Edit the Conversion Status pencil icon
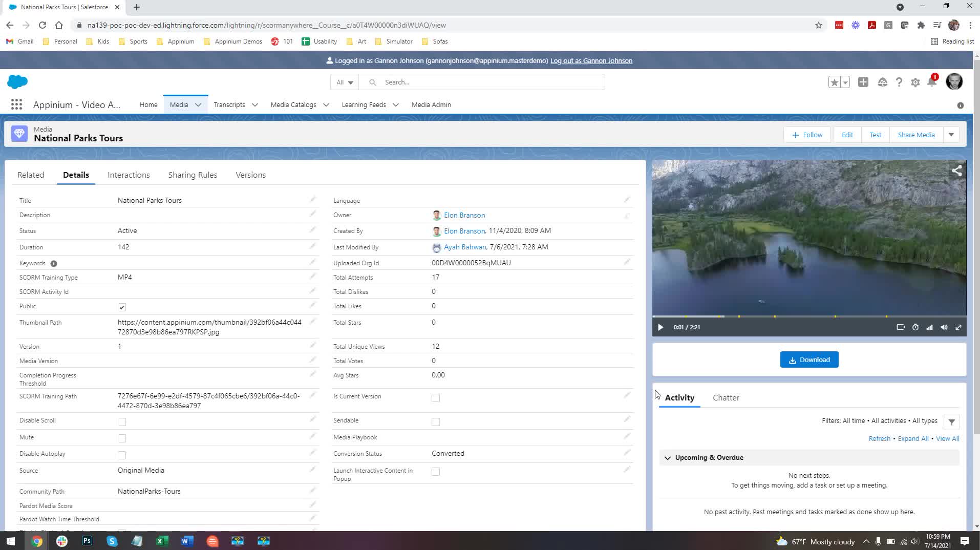 pos(627,453)
